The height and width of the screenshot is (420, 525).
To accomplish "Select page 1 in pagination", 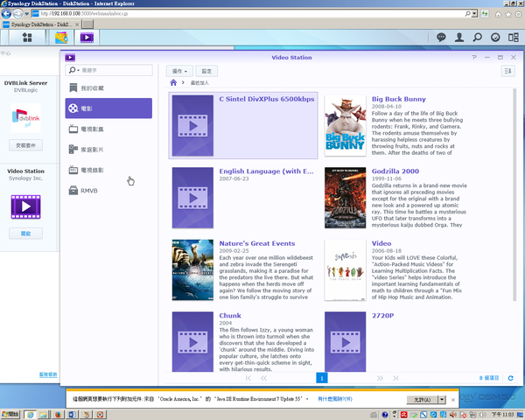I will click(321, 378).
